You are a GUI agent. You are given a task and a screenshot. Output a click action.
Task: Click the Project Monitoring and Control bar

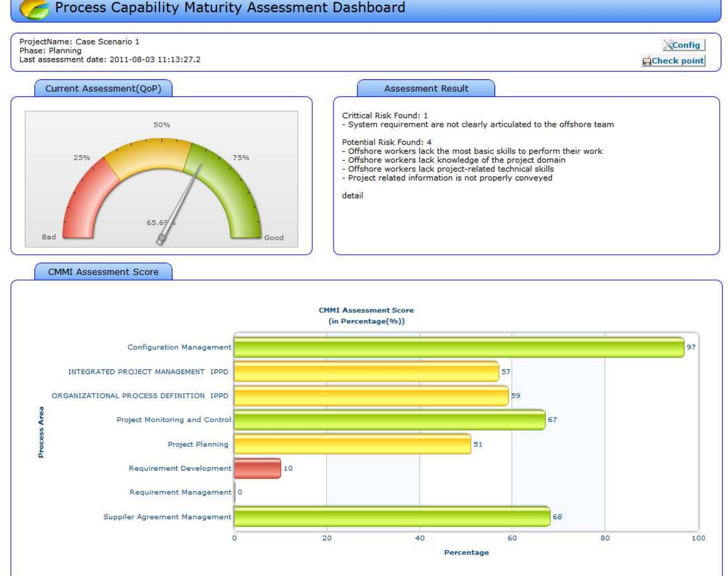(x=390, y=420)
